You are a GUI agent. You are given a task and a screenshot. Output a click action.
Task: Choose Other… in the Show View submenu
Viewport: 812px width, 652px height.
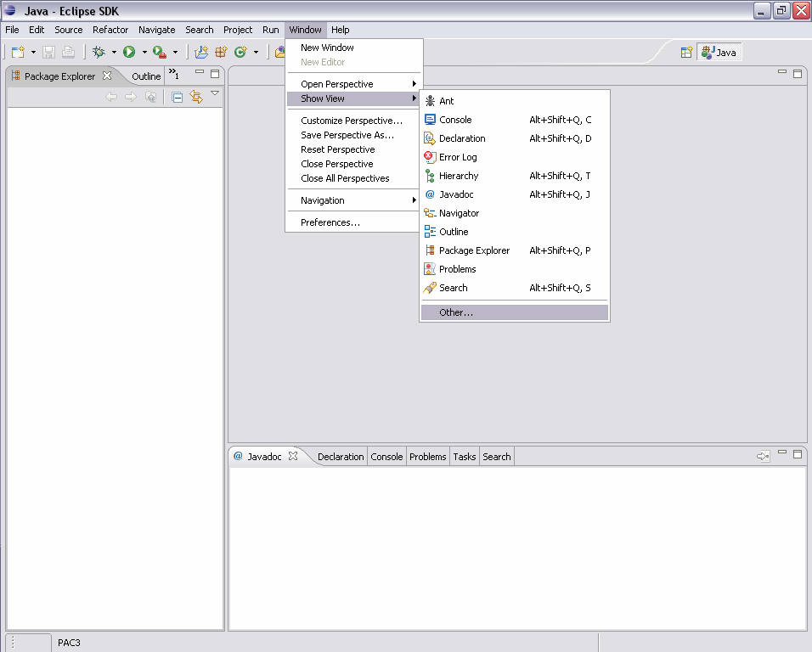pyautogui.click(x=515, y=312)
